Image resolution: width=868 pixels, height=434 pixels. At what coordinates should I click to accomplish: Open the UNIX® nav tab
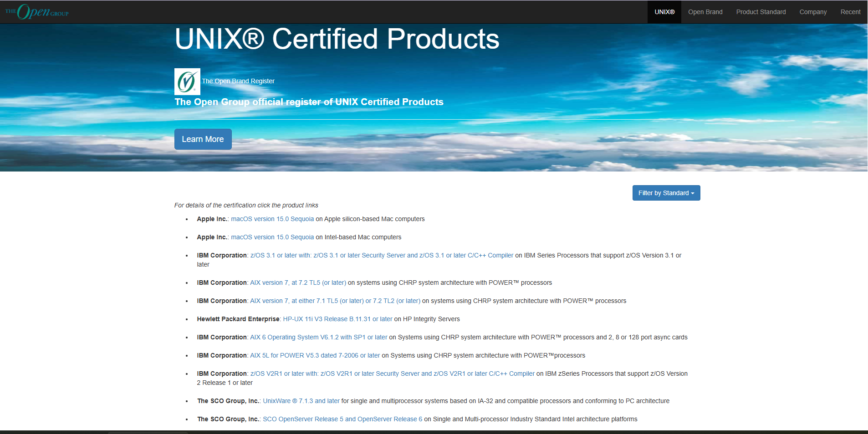[664, 12]
